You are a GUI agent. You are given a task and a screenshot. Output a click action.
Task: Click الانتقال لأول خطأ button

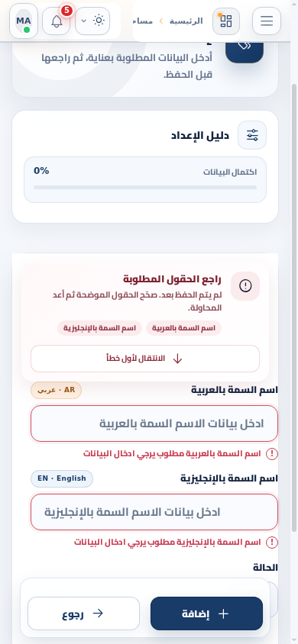tap(145, 359)
